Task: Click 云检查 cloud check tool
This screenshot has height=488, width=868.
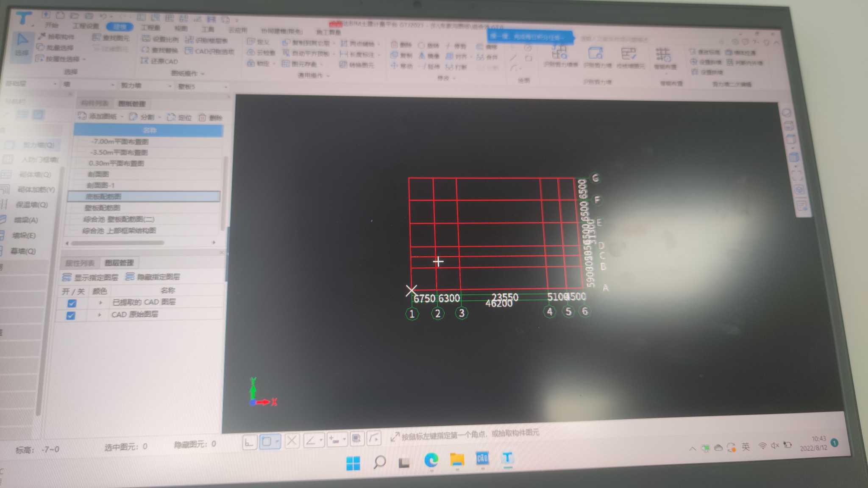Action: tap(261, 53)
